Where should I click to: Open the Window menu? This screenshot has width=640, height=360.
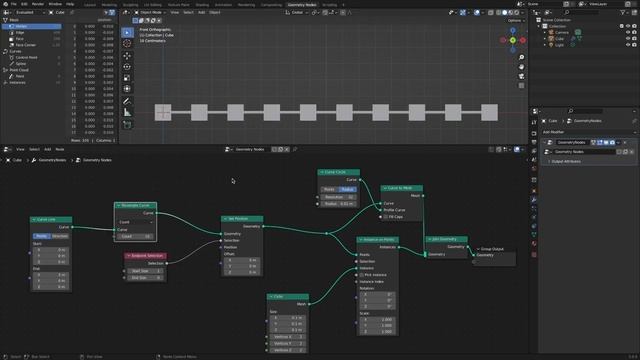tap(55, 4)
